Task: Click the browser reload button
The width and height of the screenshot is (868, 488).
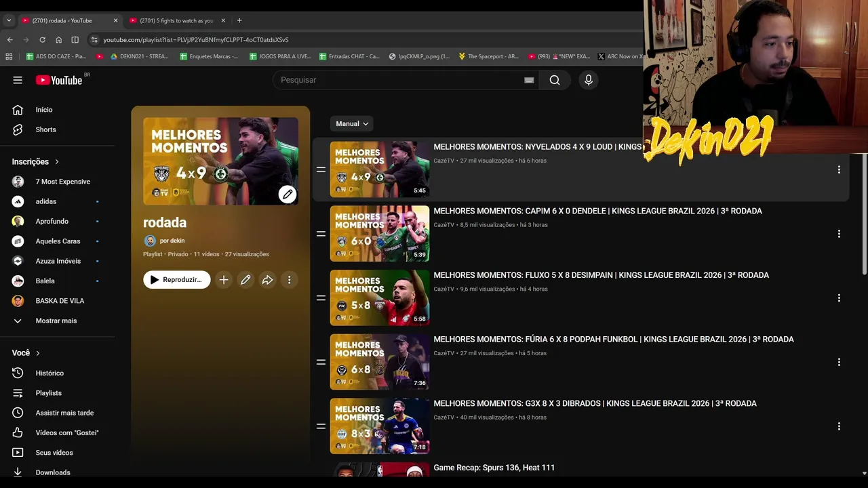Action: point(42,39)
